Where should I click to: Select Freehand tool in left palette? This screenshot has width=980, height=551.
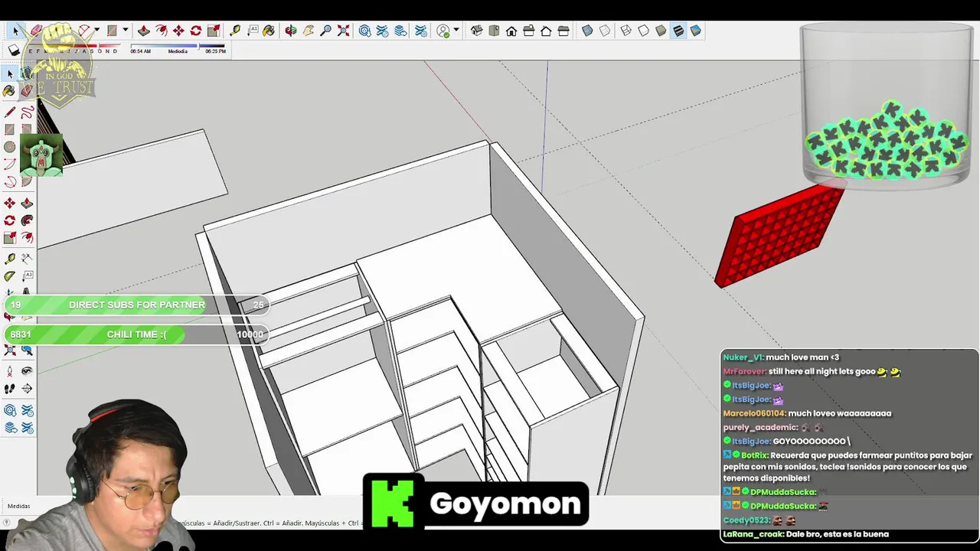click(x=27, y=112)
